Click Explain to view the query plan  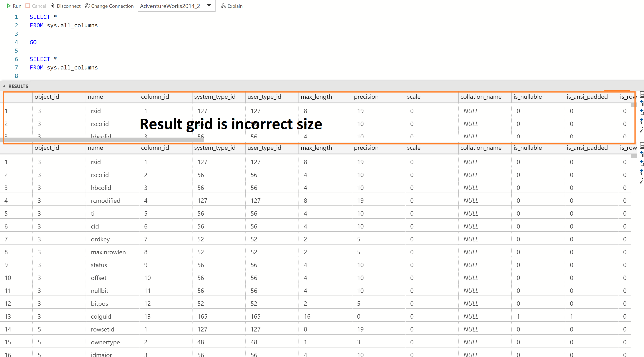tap(232, 6)
